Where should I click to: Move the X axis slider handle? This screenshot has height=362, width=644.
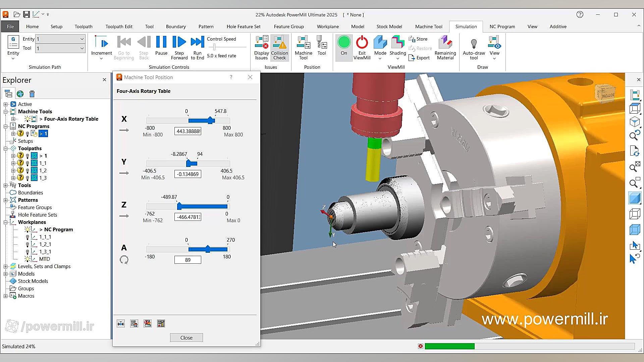[210, 120]
